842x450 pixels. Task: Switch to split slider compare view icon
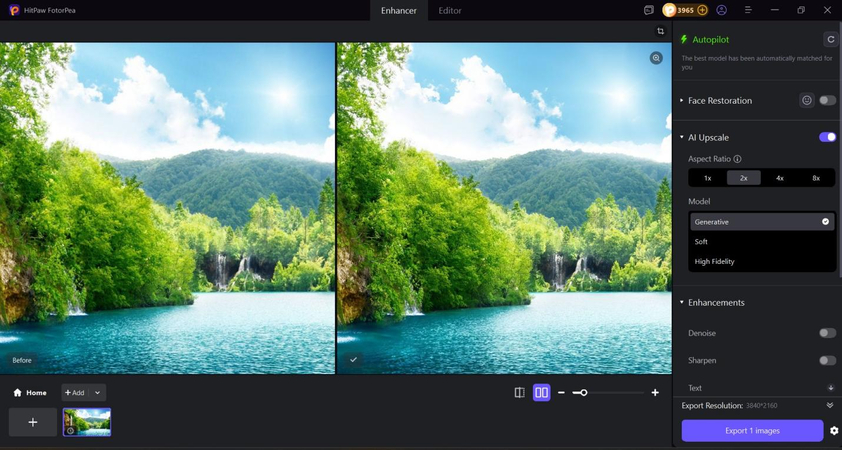(519, 393)
